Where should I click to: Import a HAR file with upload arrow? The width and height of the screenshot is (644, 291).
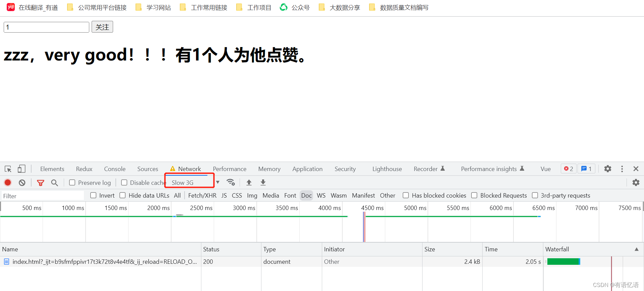pos(249,182)
